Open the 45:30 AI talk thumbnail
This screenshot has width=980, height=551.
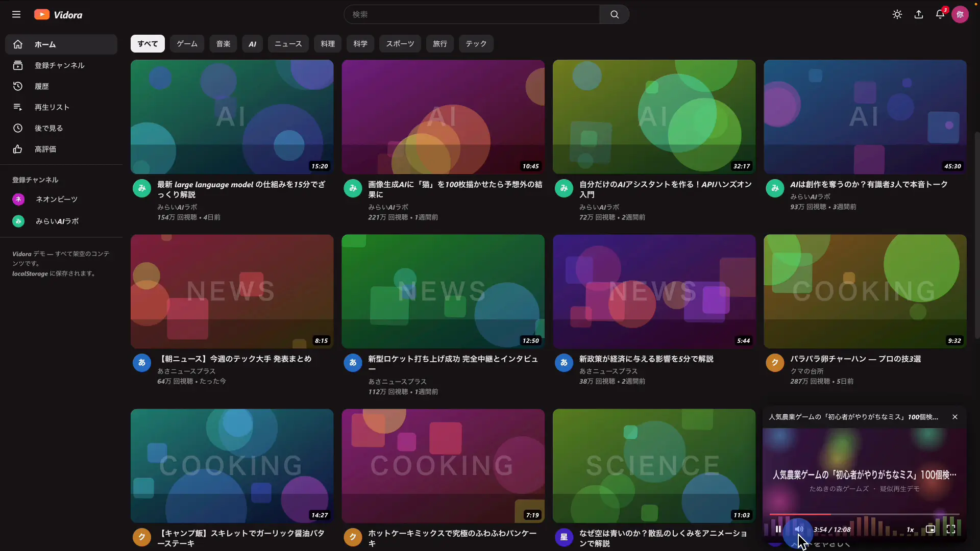865,117
